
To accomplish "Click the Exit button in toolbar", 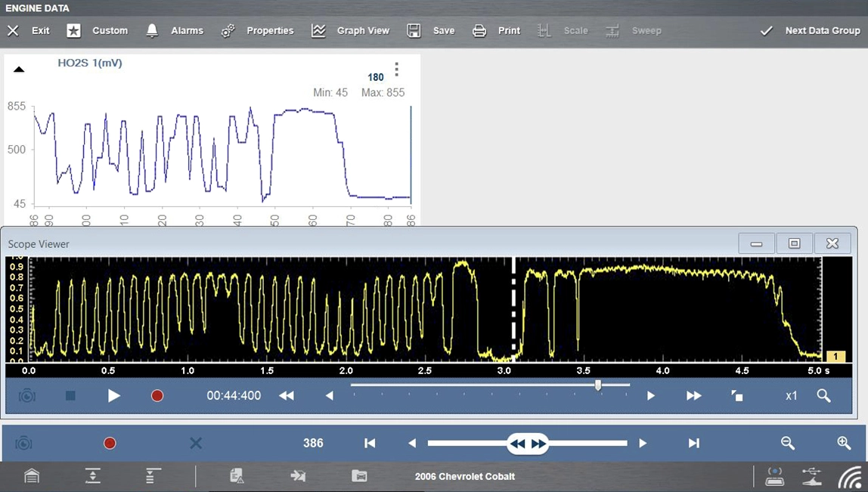I will 29,31.
